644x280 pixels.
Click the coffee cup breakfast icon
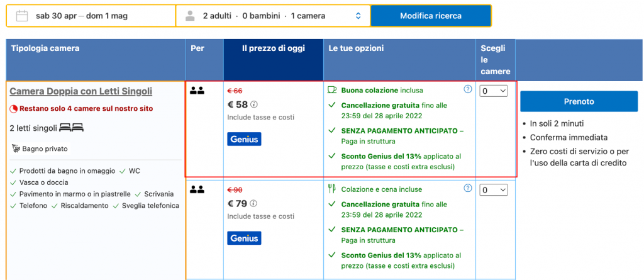(333, 90)
